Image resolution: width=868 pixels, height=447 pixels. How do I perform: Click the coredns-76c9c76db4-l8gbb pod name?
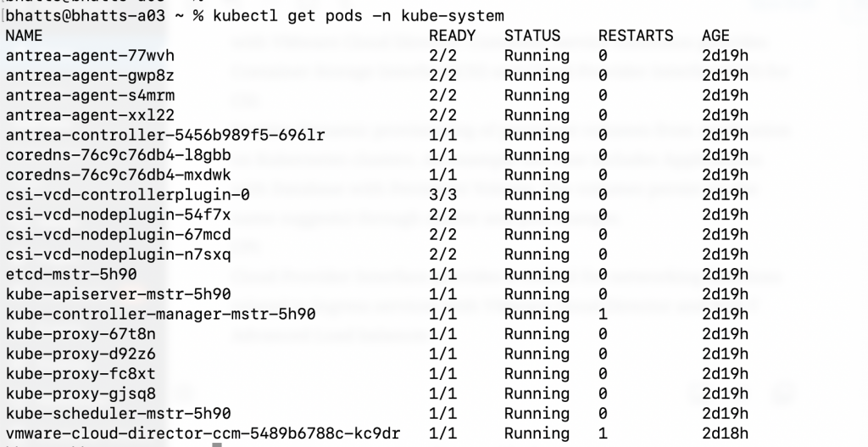[x=118, y=155]
